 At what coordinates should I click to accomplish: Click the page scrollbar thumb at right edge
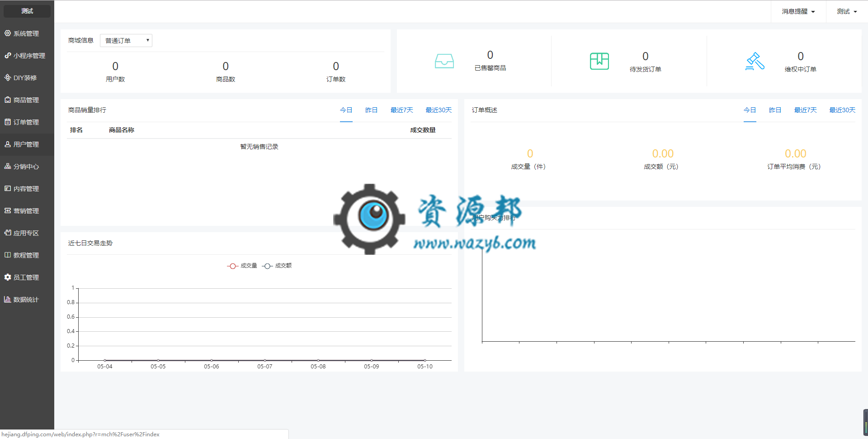pos(866,422)
